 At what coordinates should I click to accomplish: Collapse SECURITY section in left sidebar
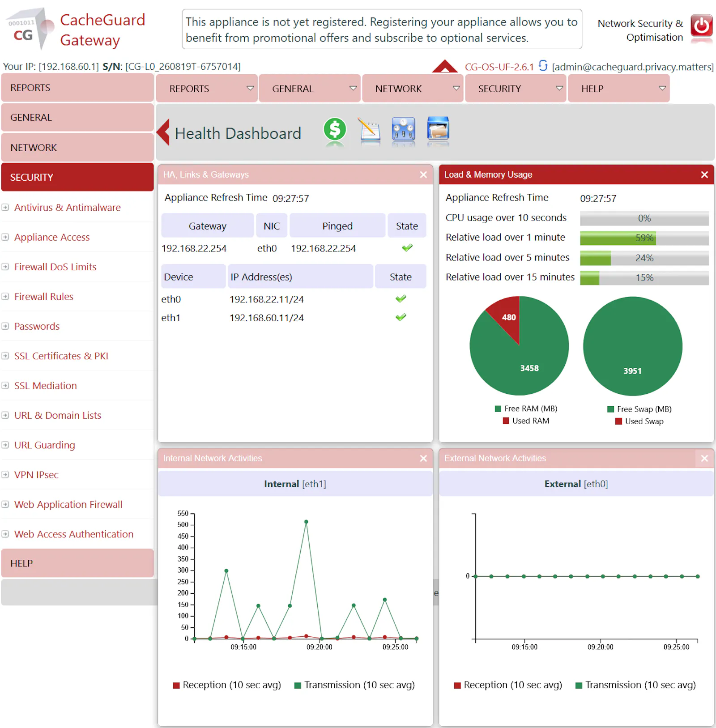coord(77,177)
